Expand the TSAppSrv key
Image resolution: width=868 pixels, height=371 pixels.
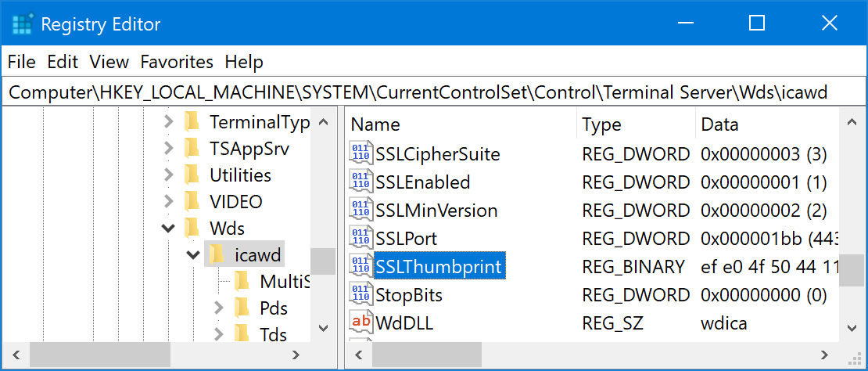point(168,148)
